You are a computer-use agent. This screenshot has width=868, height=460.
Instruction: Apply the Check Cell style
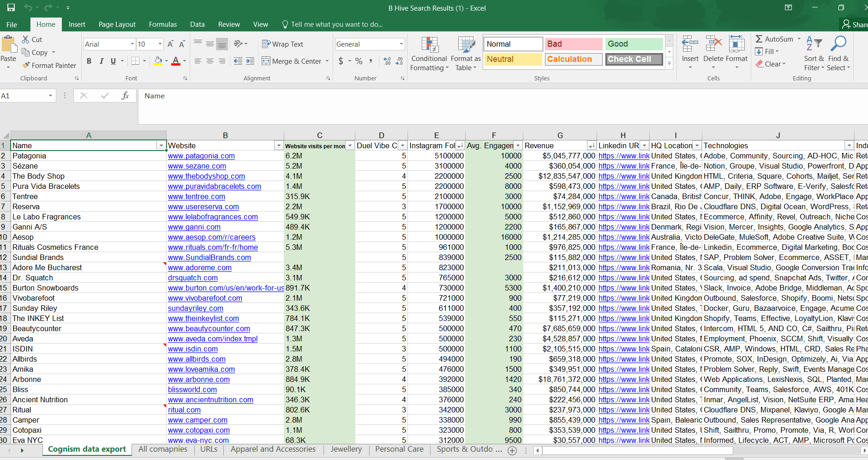(634, 59)
